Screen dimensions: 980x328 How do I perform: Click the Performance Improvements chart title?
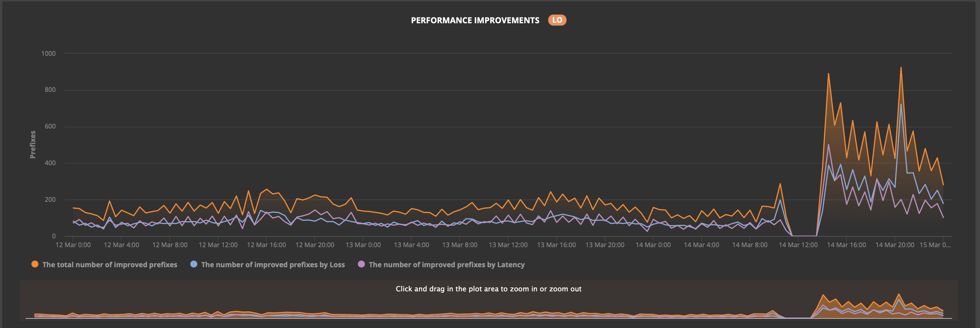point(475,21)
